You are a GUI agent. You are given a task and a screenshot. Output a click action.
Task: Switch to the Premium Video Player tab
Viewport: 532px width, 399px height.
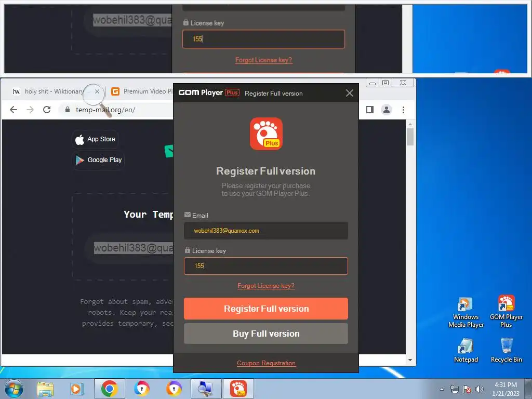(x=142, y=91)
